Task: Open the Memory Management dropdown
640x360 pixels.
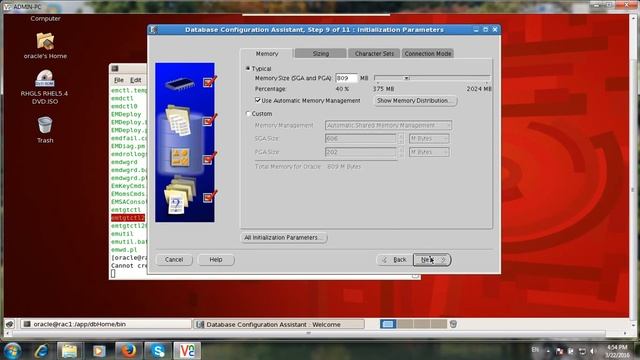Action: point(388,125)
